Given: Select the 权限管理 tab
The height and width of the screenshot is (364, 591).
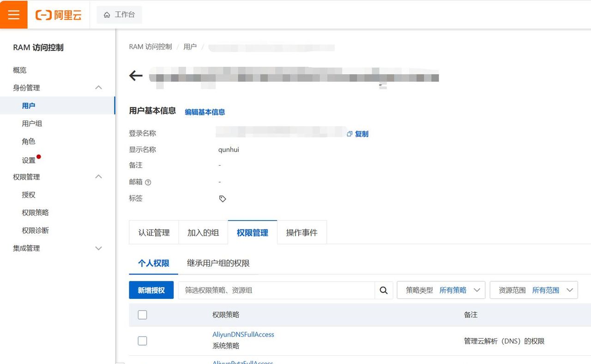Looking at the screenshot, I should 253,233.
